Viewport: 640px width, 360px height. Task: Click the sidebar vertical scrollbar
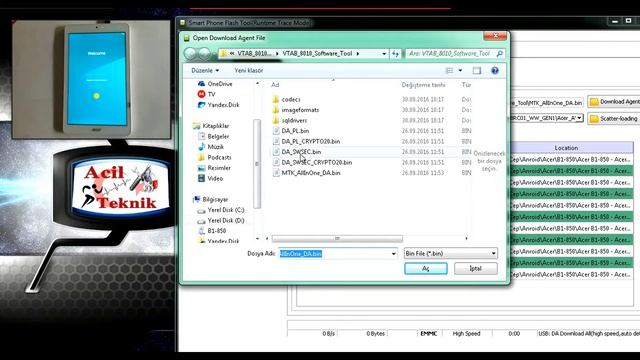point(257,164)
